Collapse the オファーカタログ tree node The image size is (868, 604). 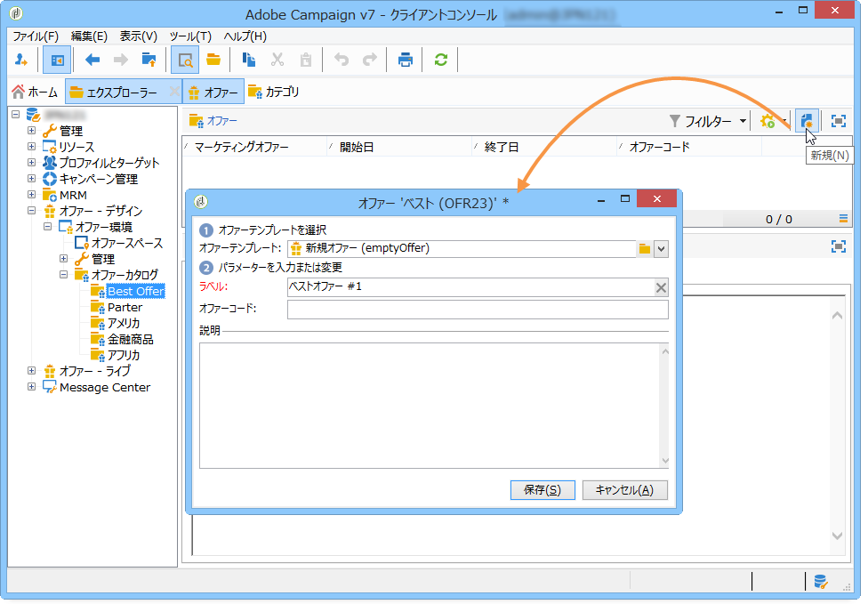pyautogui.click(x=64, y=275)
